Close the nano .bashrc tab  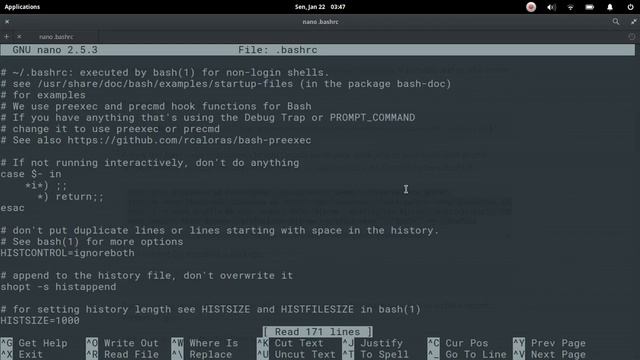click(x=19, y=37)
